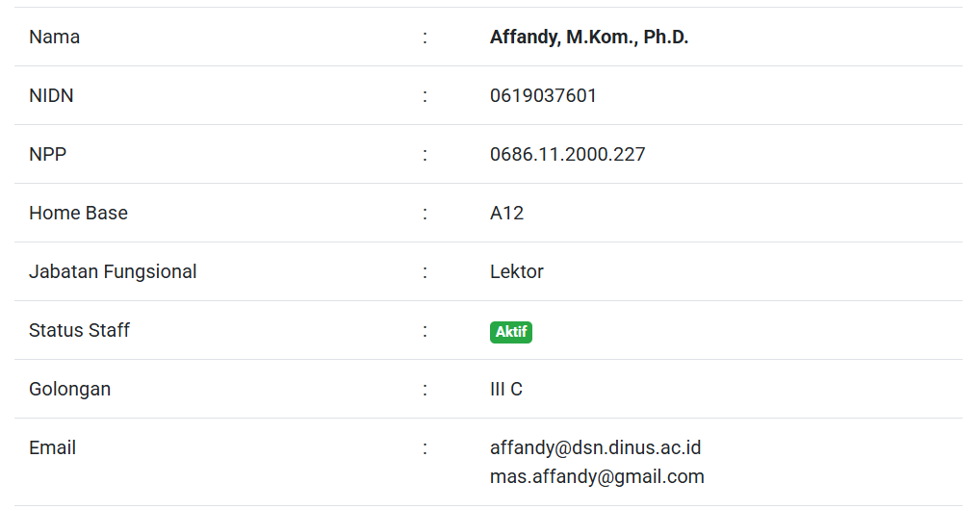The height and width of the screenshot is (509, 980).
Task: Click the Jabatan Fungsional label
Action: [x=113, y=271]
